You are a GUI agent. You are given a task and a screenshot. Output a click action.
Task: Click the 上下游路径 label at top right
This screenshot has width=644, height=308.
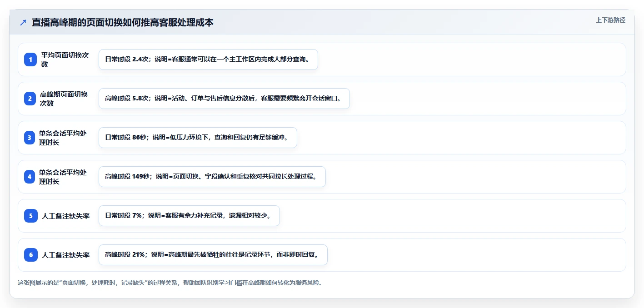pos(610,20)
